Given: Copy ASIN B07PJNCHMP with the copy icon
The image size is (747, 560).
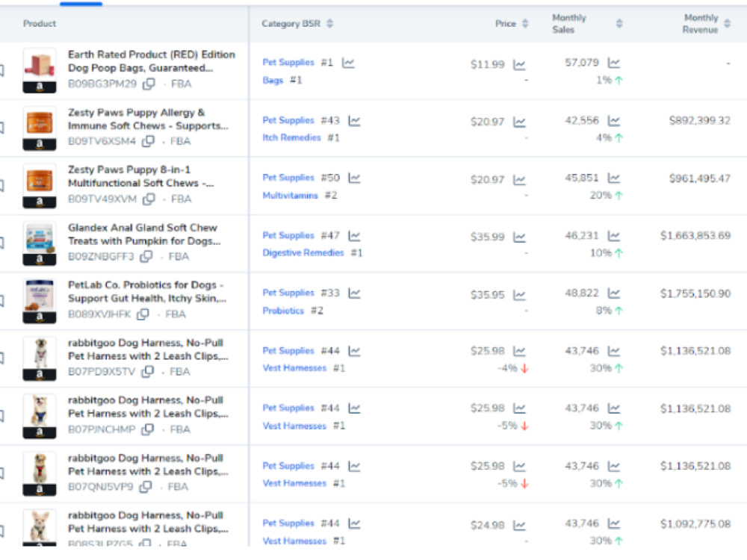Looking at the screenshot, I should [x=148, y=429].
